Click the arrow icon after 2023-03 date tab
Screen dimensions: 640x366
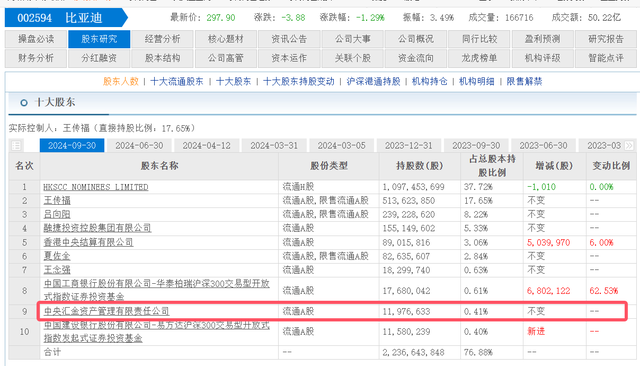tap(629, 145)
